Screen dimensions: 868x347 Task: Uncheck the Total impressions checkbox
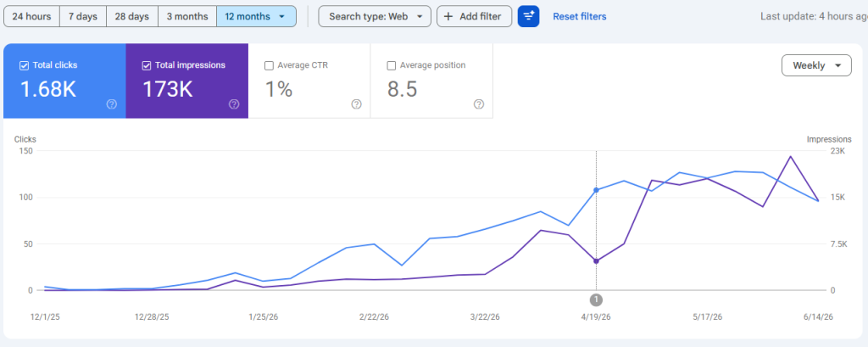point(147,65)
